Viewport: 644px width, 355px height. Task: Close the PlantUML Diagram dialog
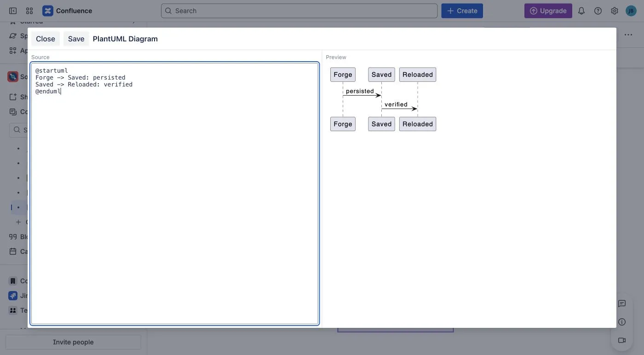pos(46,39)
